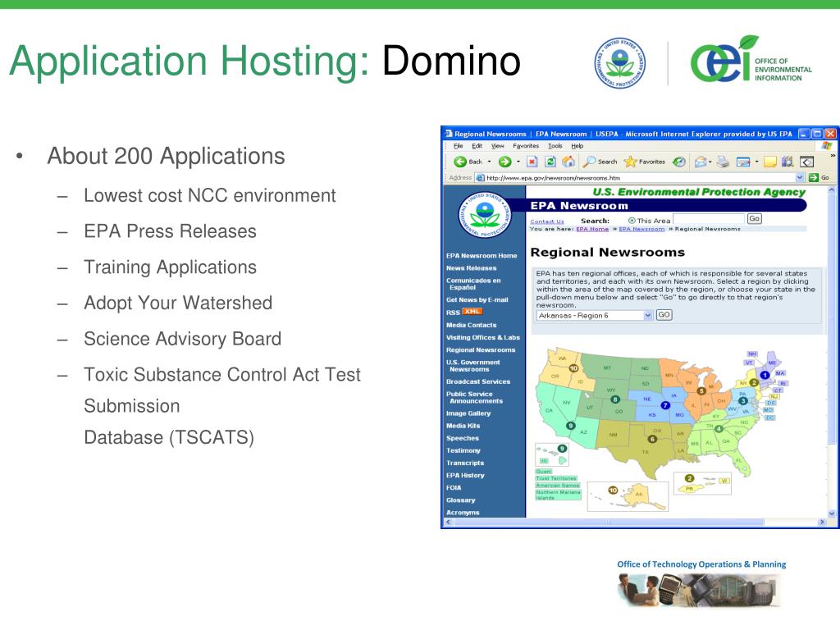The image size is (840, 630).
Task: Click the Contact Us link
Action: tap(547, 221)
